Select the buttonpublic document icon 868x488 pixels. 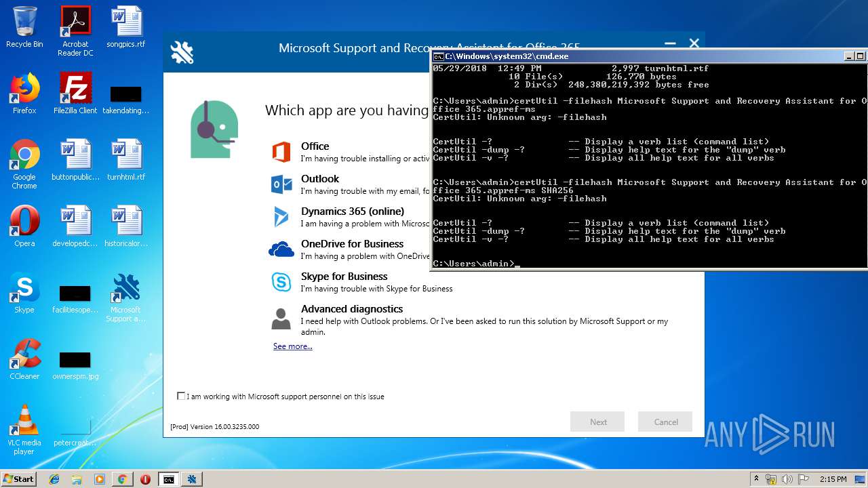[75, 160]
